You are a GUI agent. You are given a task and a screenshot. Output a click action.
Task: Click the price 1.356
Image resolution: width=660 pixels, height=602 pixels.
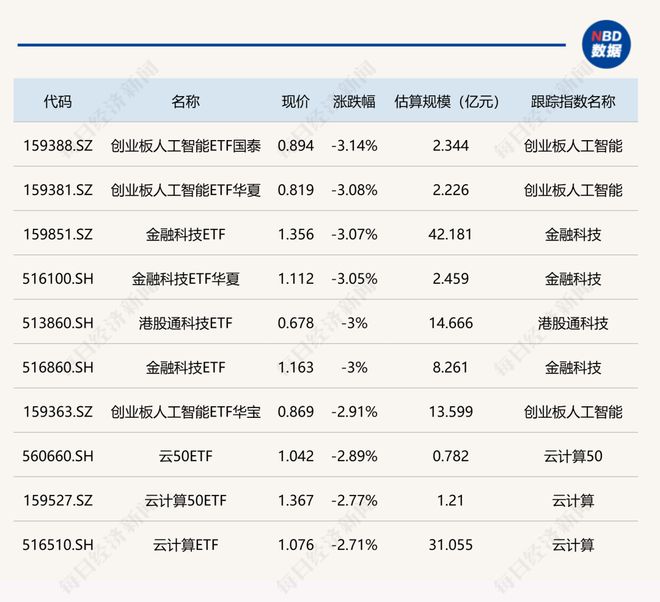click(295, 234)
